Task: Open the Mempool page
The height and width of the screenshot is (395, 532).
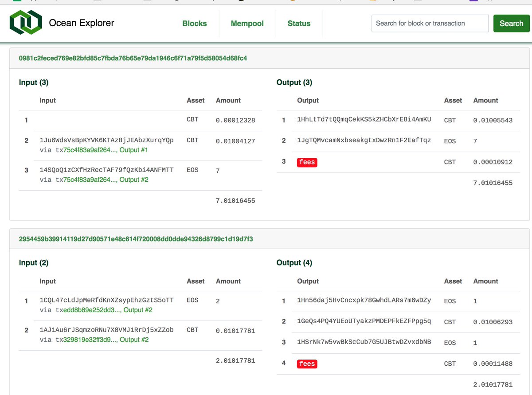Action: point(247,23)
